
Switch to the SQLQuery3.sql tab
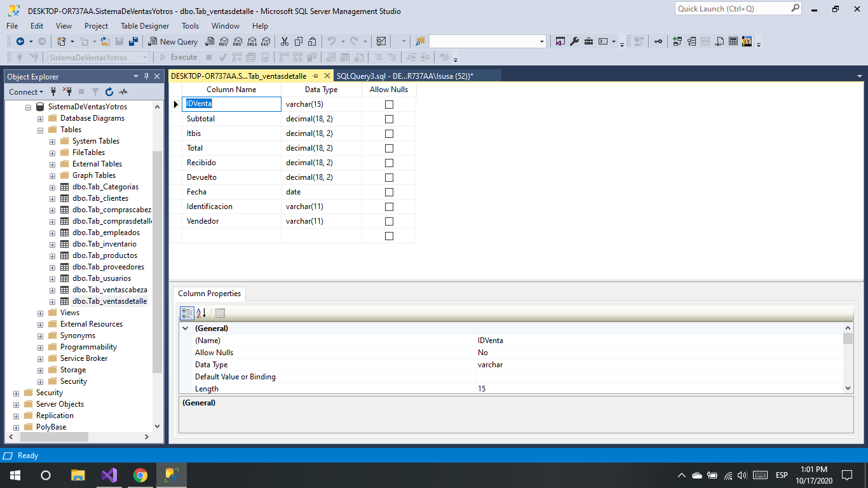point(405,76)
